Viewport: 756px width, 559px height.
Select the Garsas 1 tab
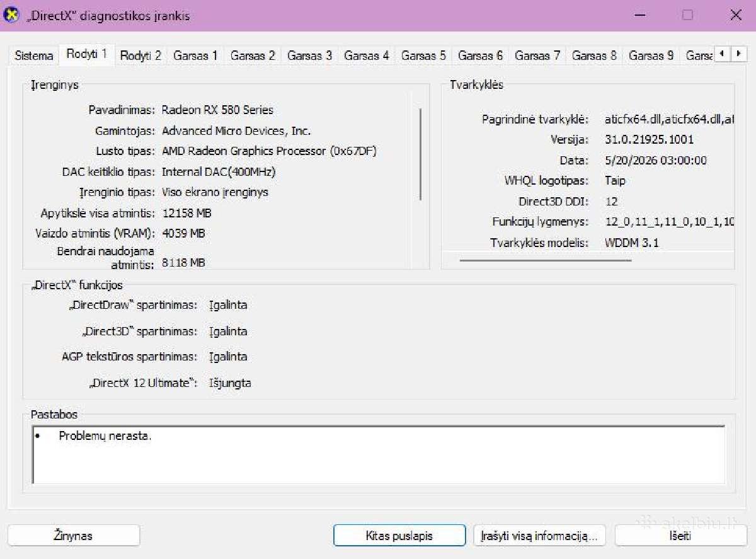[195, 55]
